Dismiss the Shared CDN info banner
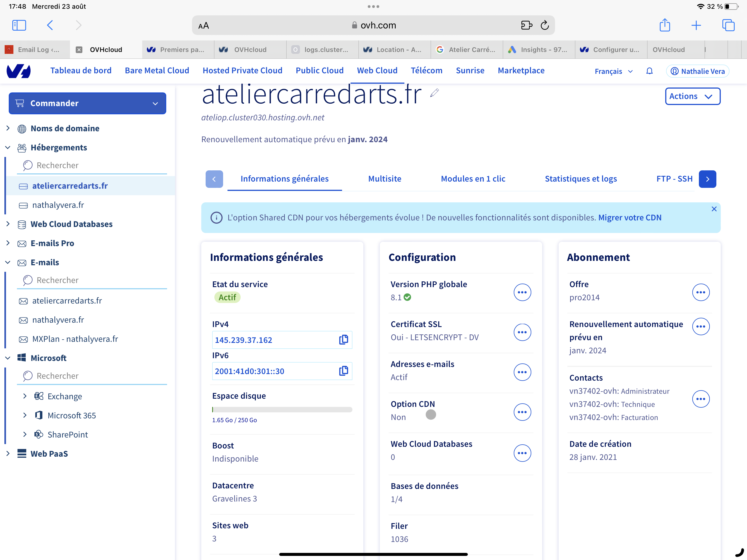The width and height of the screenshot is (747, 560). pyautogui.click(x=714, y=209)
